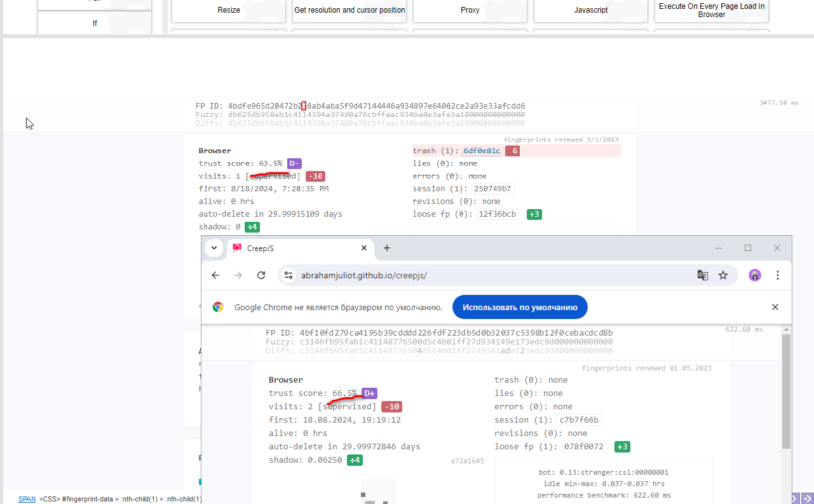
Task: Click the translate page icon
Action: (x=702, y=275)
